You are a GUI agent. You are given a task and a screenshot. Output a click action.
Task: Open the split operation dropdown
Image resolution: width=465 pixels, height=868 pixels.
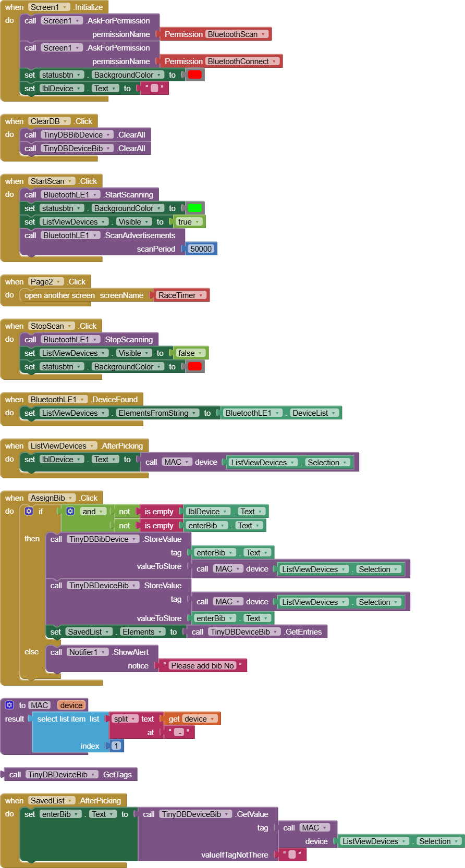(134, 719)
